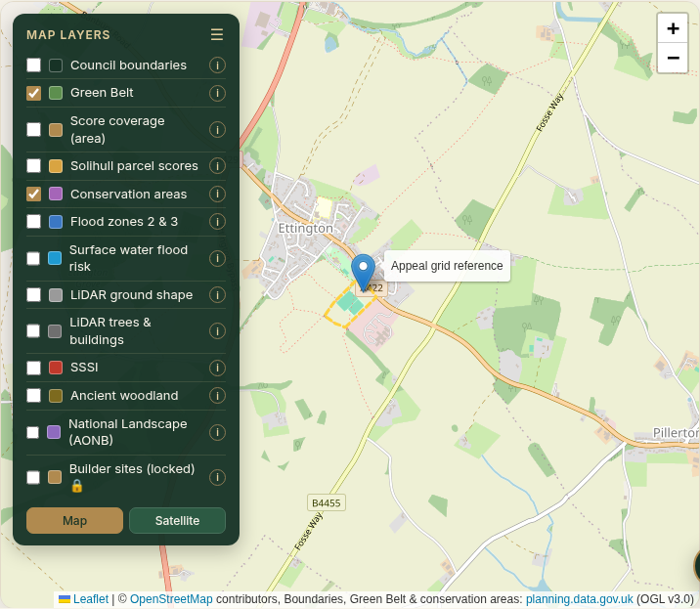Click the padlock icon under Builder sites
The width and height of the screenshot is (700, 609).
pos(77,486)
